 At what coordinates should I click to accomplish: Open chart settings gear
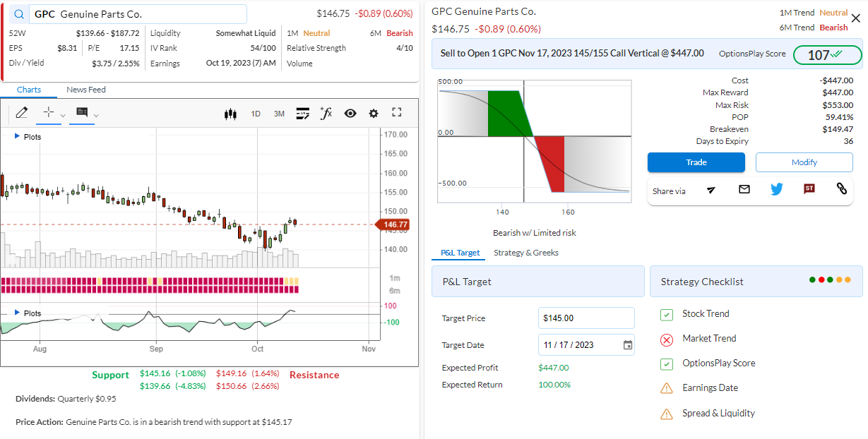pyautogui.click(x=374, y=113)
